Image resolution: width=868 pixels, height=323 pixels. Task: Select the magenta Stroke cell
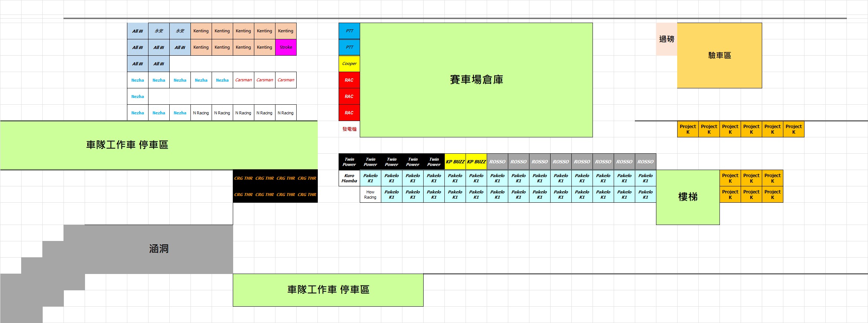tap(286, 47)
